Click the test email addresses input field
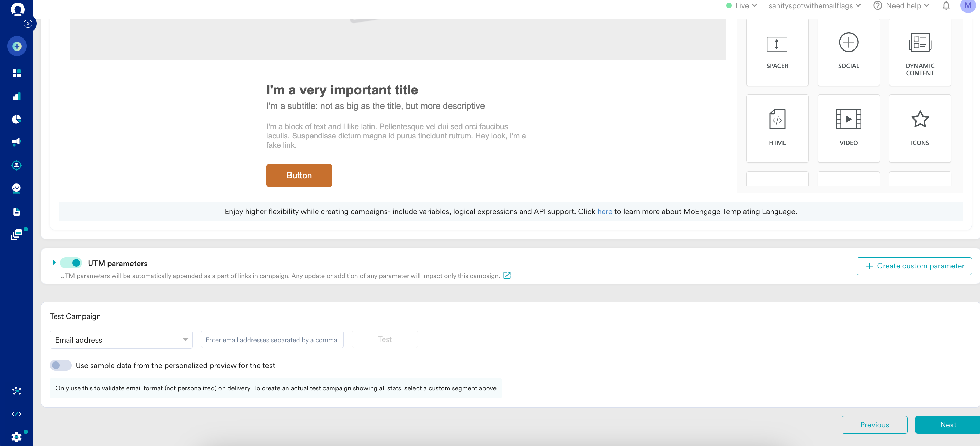Screen dimensions: 980x446 [x=272, y=339]
